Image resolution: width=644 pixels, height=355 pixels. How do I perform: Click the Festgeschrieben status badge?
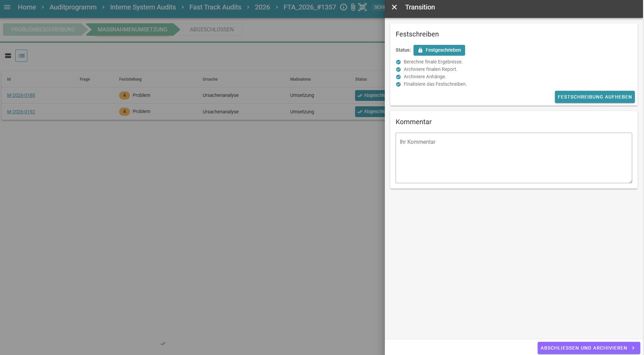coord(439,50)
